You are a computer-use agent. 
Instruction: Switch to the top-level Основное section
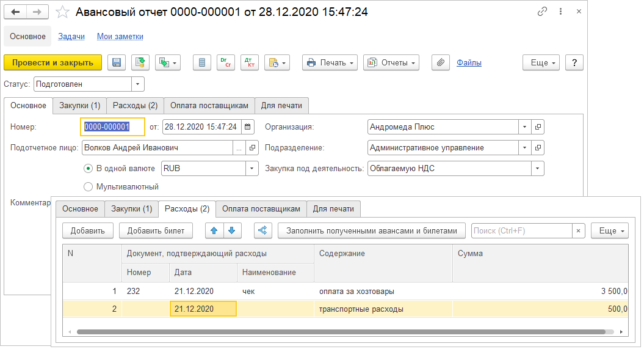click(27, 36)
